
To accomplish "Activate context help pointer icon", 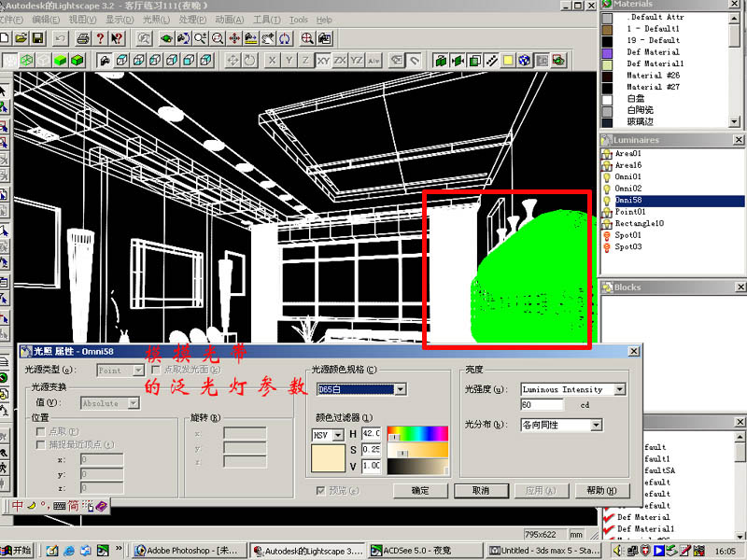I will click(x=117, y=38).
